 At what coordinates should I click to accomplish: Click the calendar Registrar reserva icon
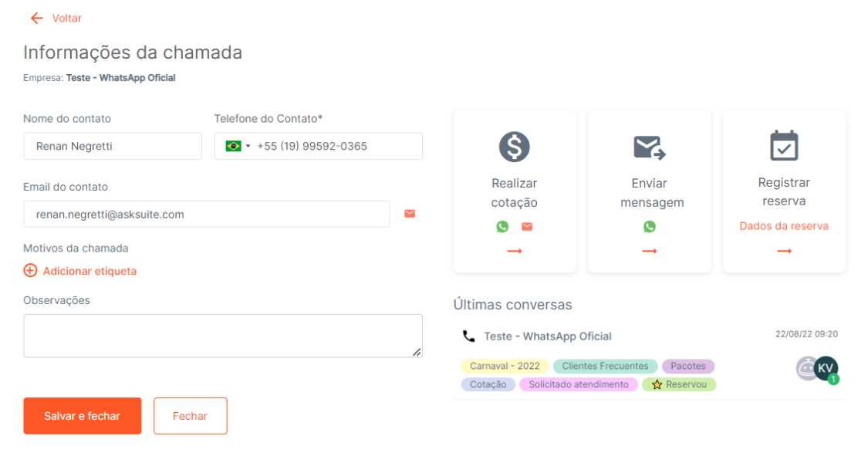[x=784, y=146]
